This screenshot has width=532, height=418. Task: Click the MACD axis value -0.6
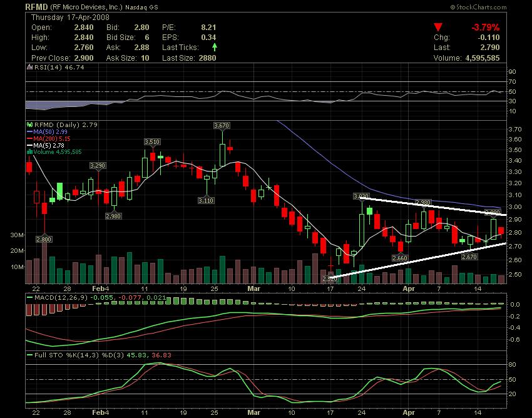click(x=515, y=340)
